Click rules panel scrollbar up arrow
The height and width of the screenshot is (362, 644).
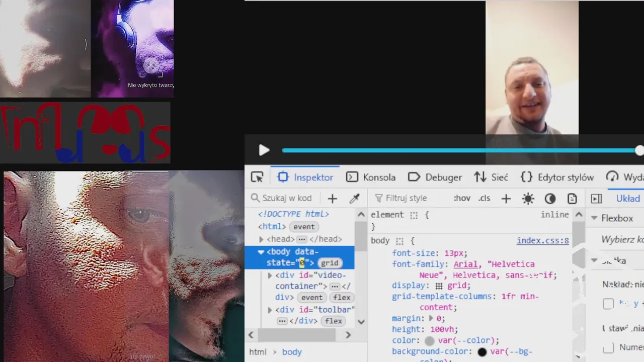tap(579, 215)
